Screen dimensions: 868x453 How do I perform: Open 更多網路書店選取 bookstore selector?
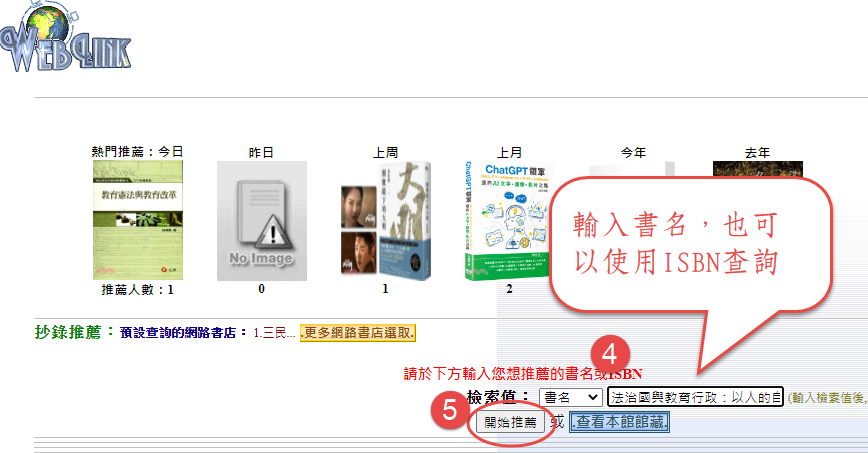click(358, 333)
